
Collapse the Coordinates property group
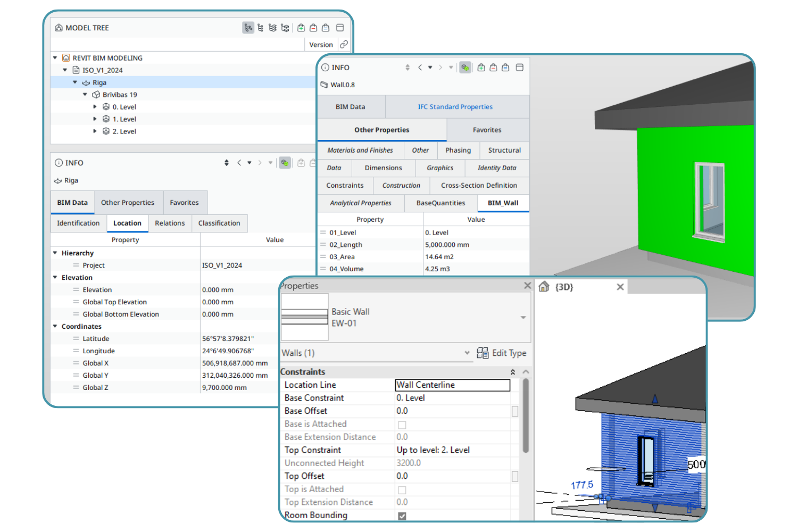(55, 326)
